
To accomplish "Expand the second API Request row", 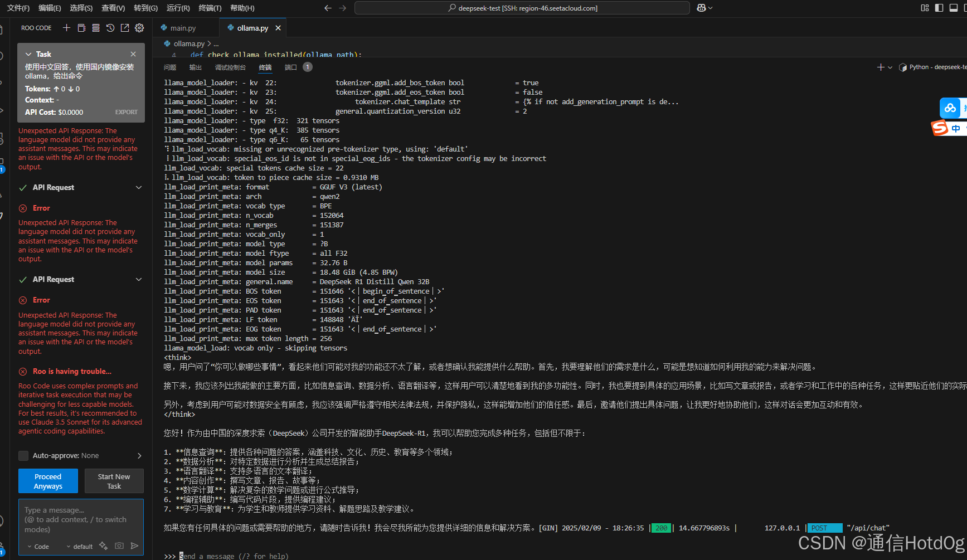I will click(x=81, y=279).
